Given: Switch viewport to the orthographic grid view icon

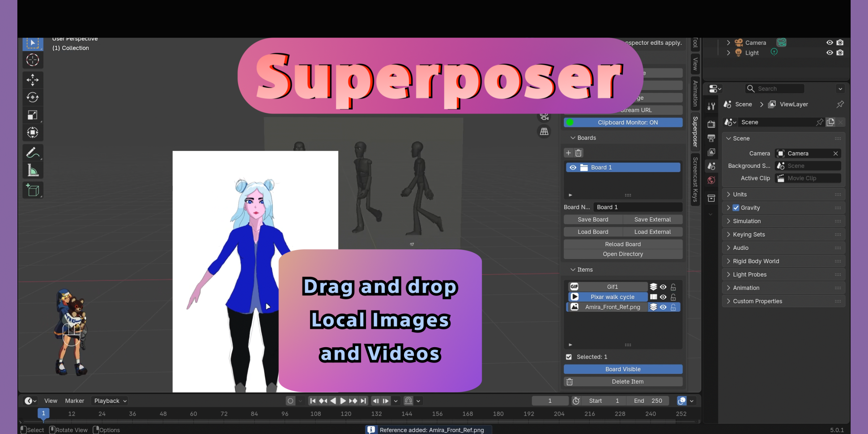Looking at the screenshot, I should [544, 132].
